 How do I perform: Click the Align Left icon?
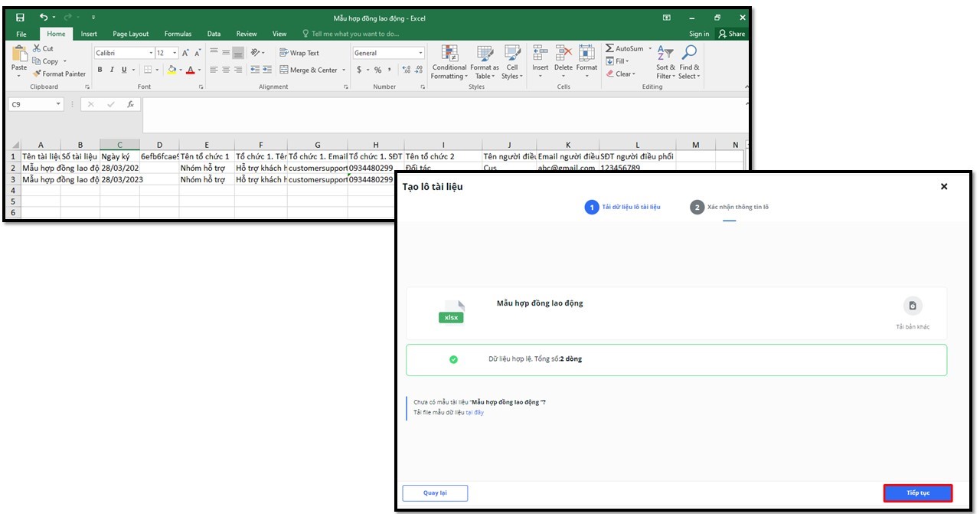coord(214,70)
